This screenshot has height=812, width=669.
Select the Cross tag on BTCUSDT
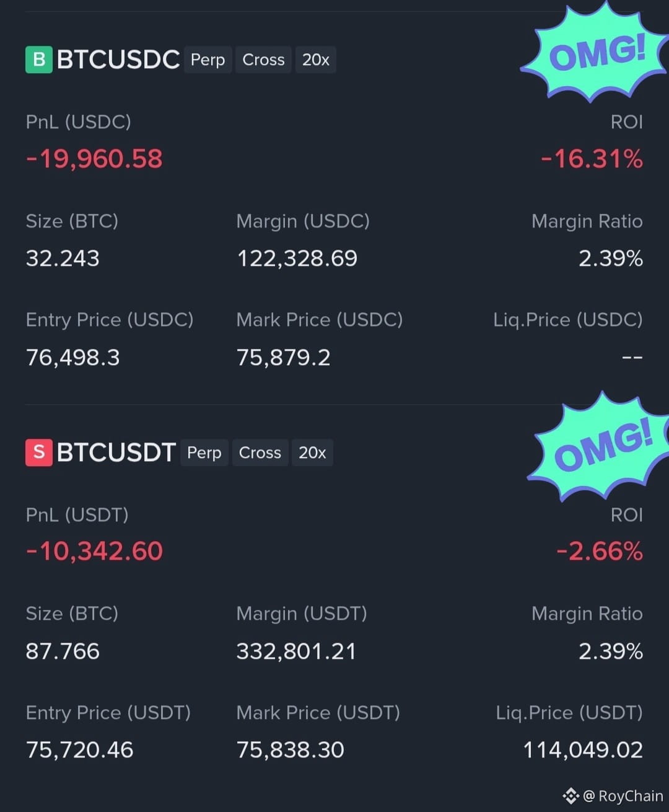[260, 452]
